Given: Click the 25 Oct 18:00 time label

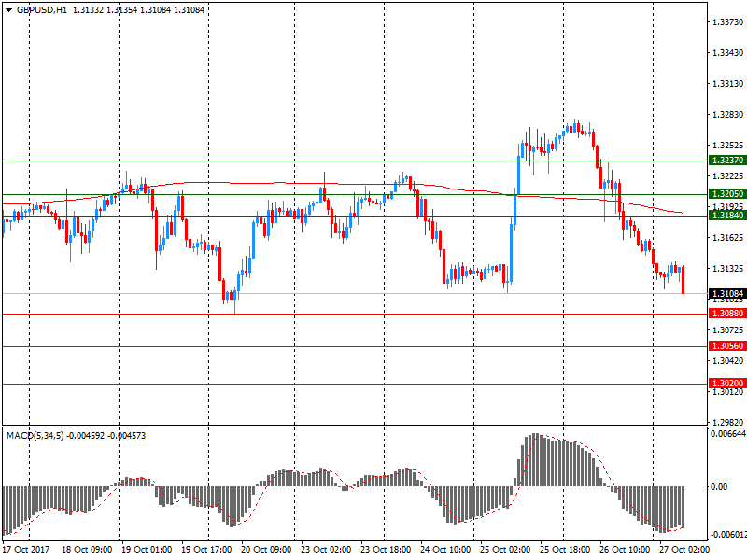Looking at the screenshot, I should pyautogui.click(x=565, y=550).
